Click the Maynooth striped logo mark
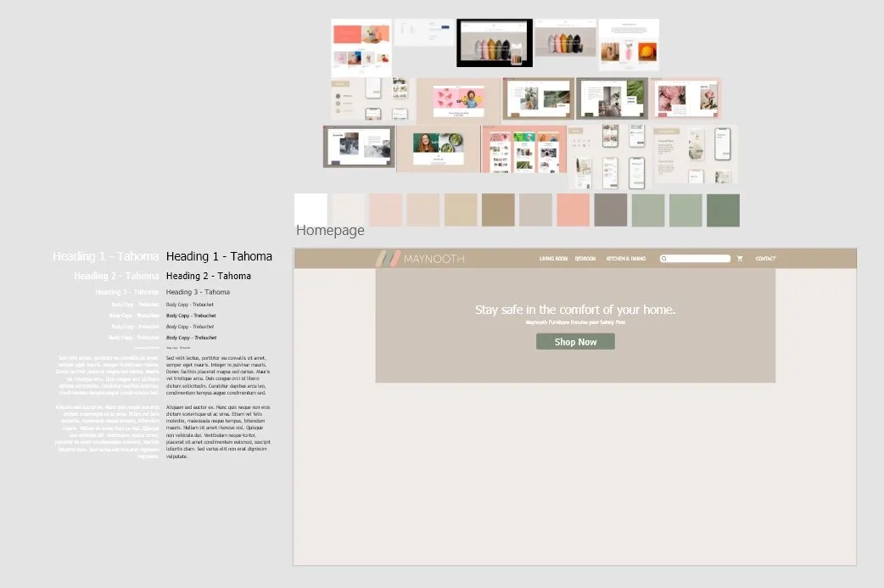 coord(389,259)
